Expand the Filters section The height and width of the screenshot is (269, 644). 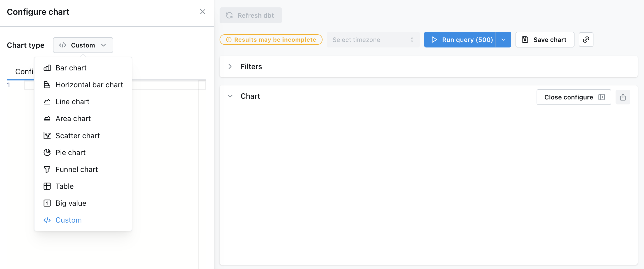pos(230,66)
